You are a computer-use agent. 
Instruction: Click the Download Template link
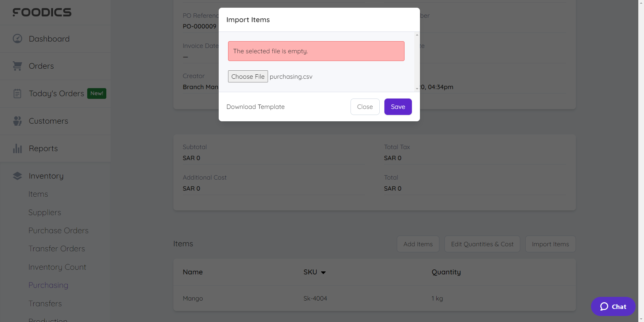click(x=255, y=107)
